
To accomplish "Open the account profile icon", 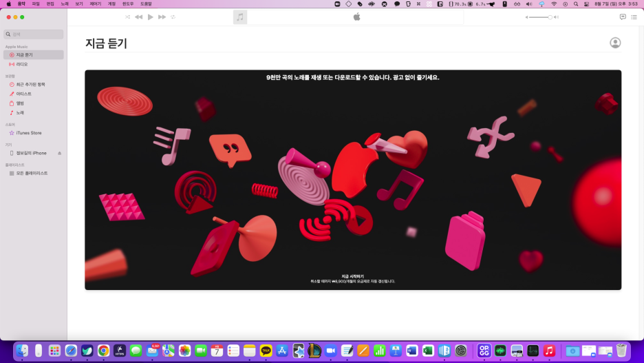I will point(615,43).
